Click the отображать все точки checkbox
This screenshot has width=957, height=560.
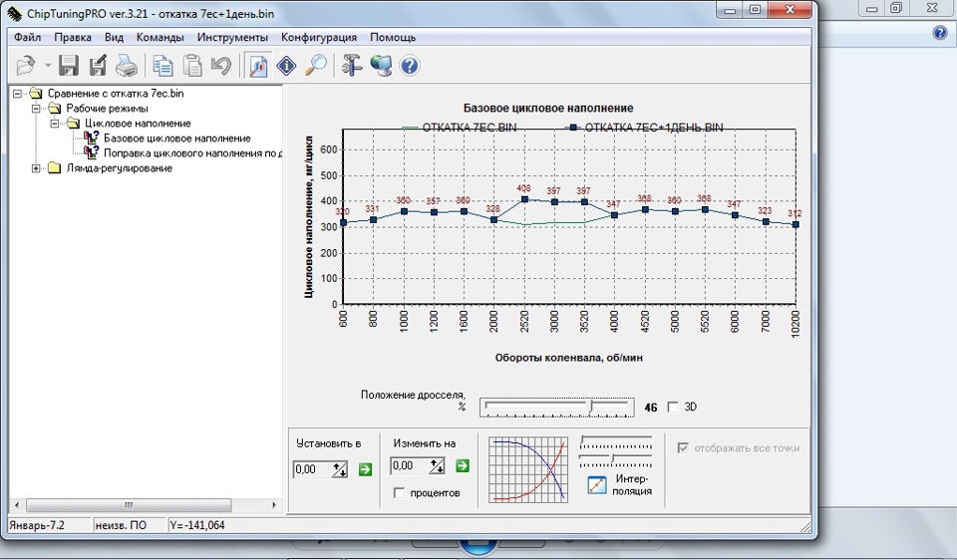(683, 448)
